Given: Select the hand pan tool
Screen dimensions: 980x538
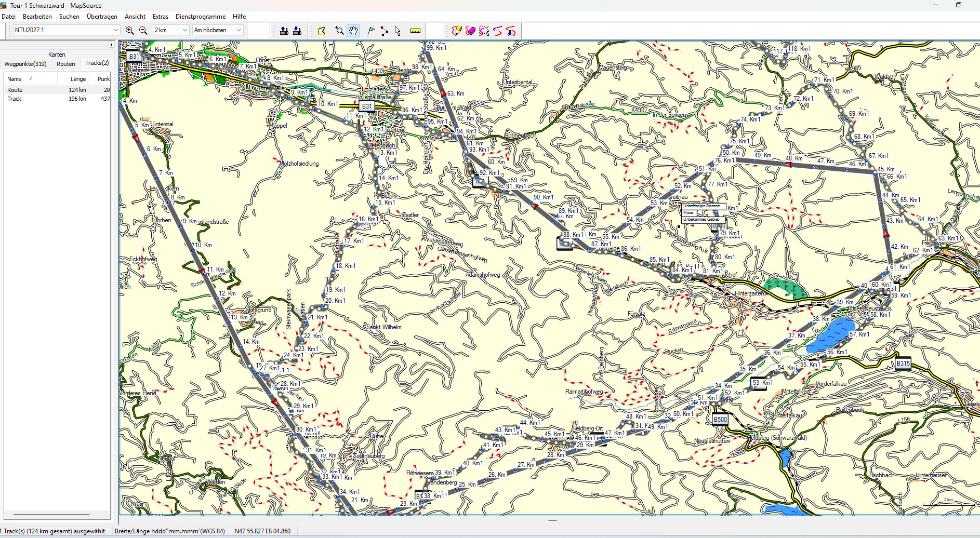Looking at the screenshot, I should click(x=353, y=31).
